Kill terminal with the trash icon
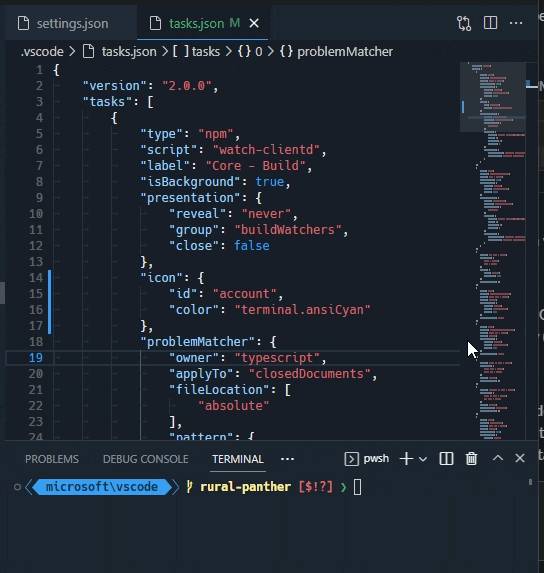This screenshot has width=544, height=573. (471, 459)
